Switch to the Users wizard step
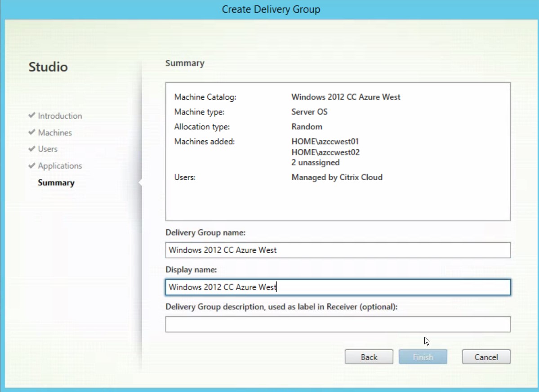This screenshot has height=392, width=539. (x=48, y=149)
